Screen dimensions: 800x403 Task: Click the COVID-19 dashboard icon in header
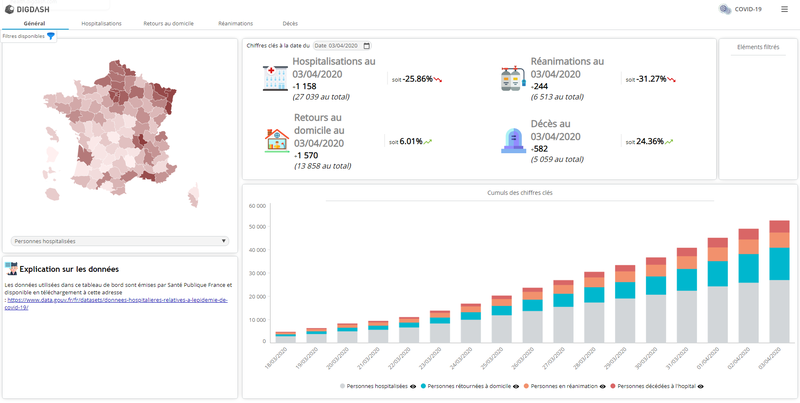pyautogui.click(x=725, y=9)
